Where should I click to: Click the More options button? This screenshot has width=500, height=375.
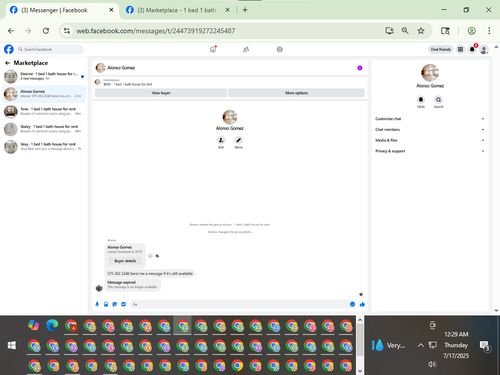(296, 93)
